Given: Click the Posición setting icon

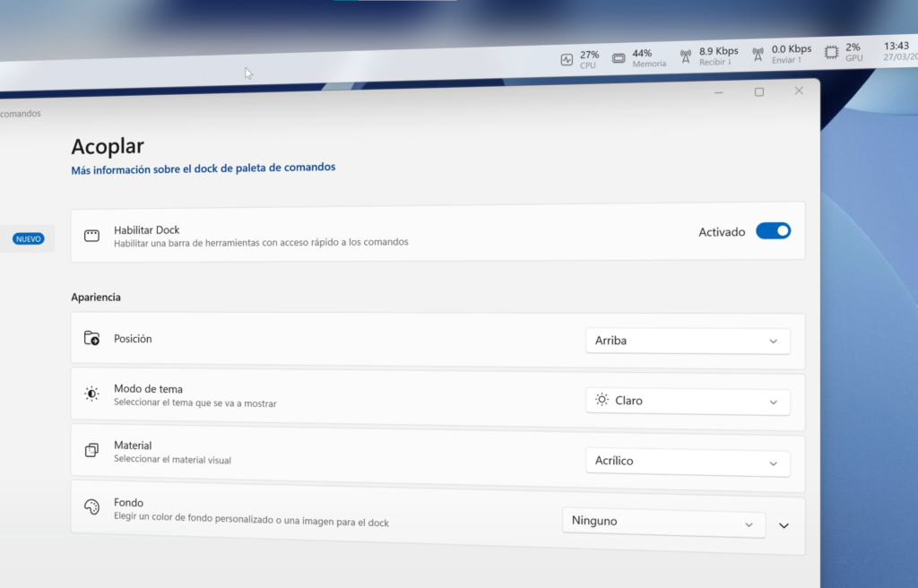Looking at the screenshot, I should tap(91, 339).
